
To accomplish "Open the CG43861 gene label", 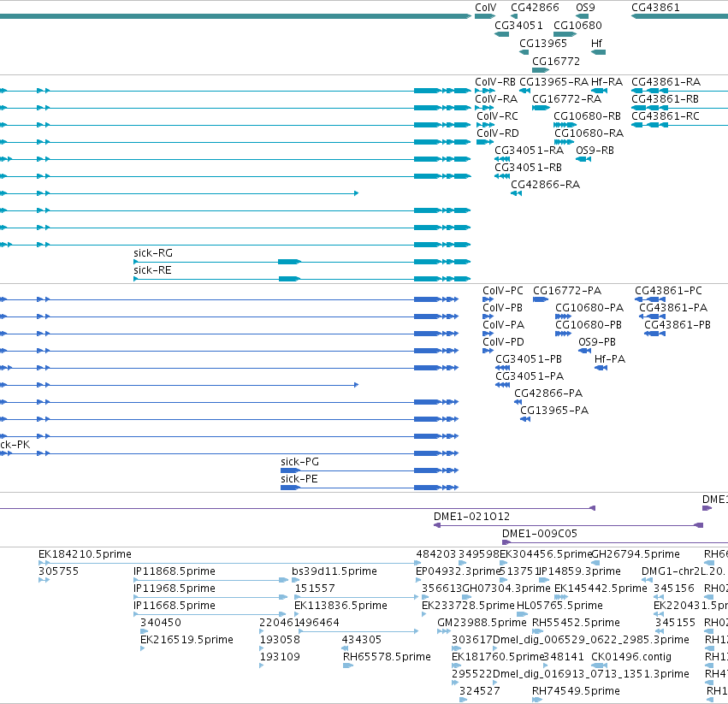I will coord(655,8).
